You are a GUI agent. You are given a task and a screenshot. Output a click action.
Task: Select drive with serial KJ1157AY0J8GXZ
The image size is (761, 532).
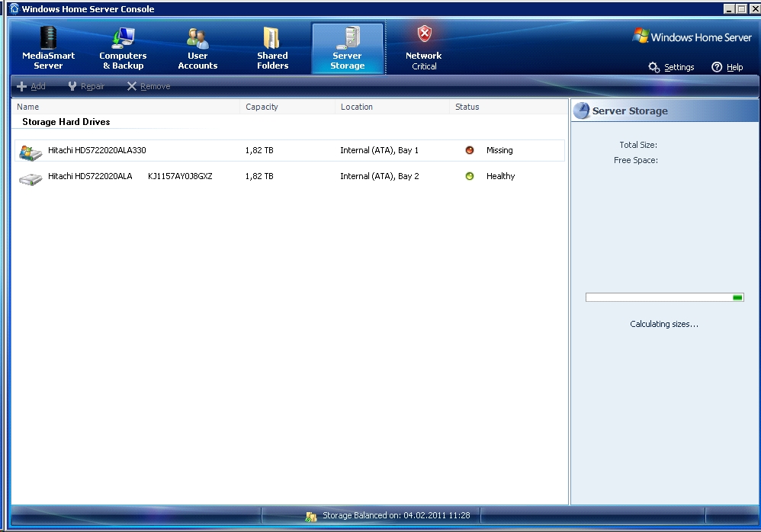290,177
